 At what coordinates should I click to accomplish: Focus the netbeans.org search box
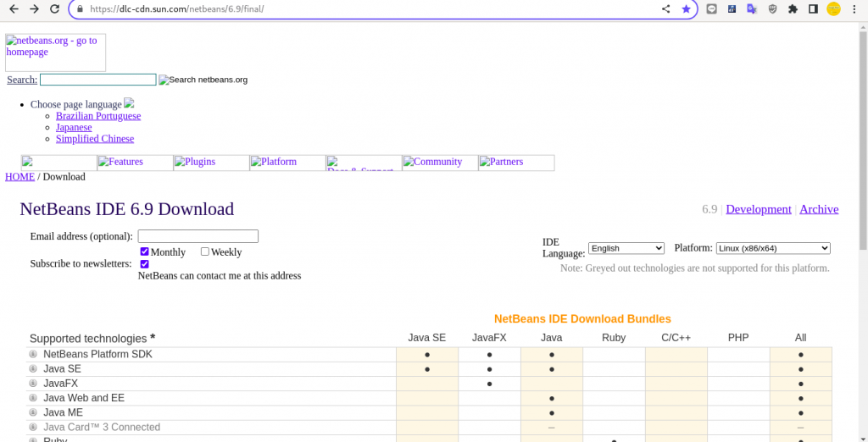click(98, 80)
